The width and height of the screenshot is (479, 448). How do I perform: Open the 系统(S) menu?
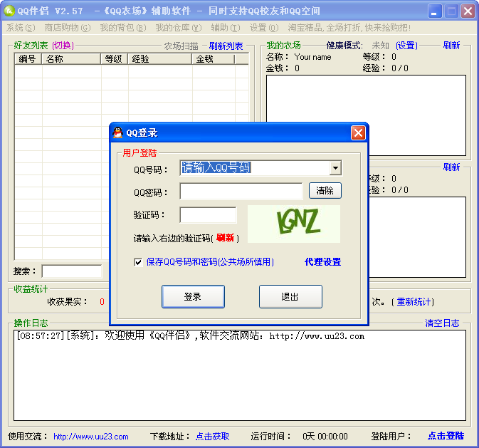pyautogui.click(x=21, y=28)
